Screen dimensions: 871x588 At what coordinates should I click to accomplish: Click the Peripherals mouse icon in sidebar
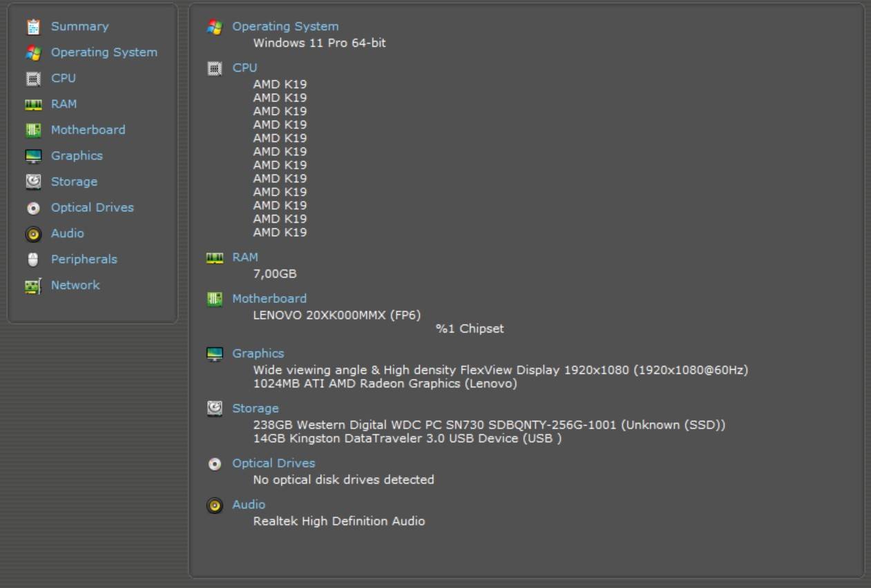click(33, 259)
